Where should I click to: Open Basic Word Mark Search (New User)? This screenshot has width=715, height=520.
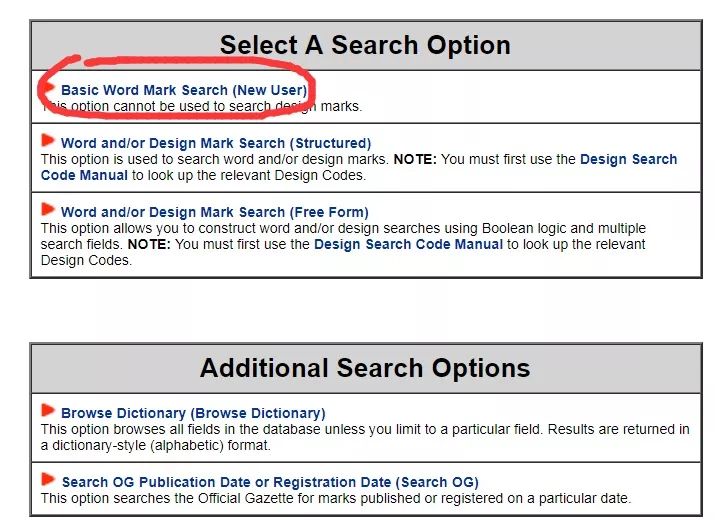pos(184,90)
